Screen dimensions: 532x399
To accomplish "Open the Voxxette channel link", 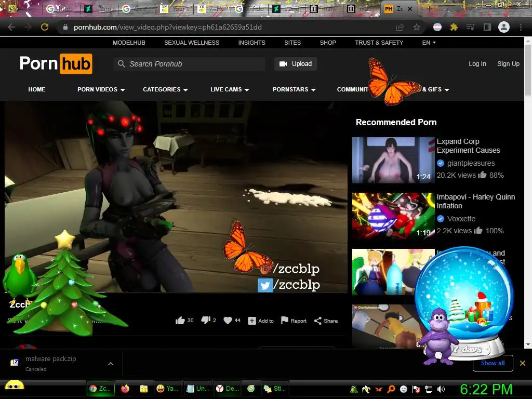I will point(461,219).
